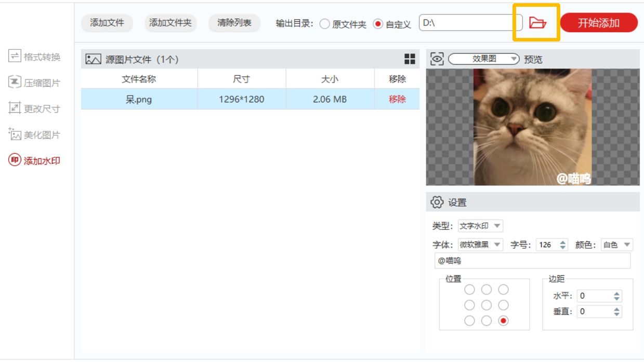Screen dimensions: 644x362
Task: Click the 水平 margin stepper arrows
Action: 616,296
